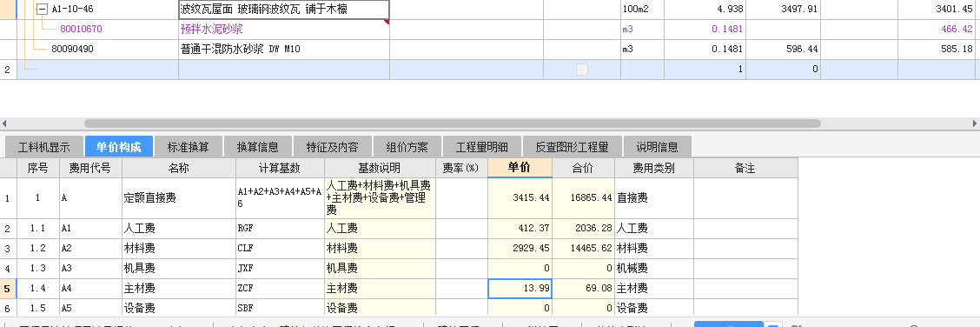Screen dimensions: 980x327
Task: Click the 69.08 total price cell
Action: [583, 289]
